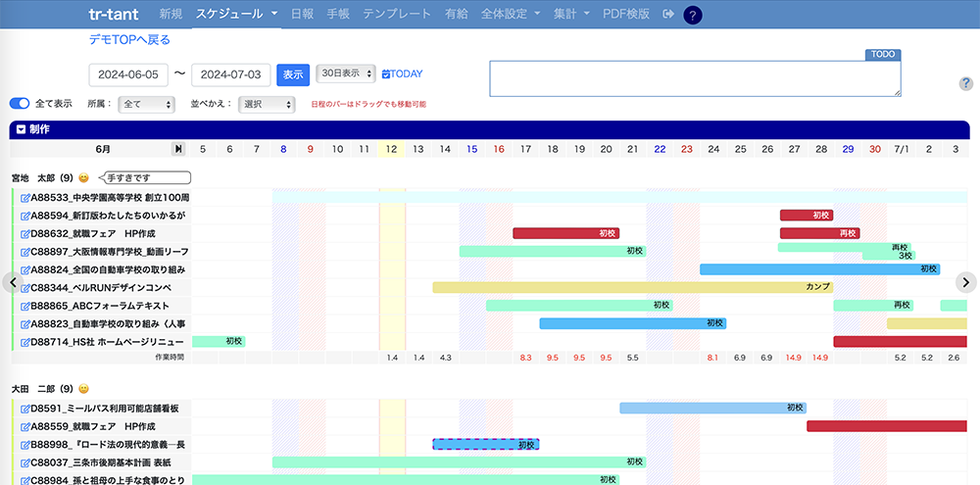Click the TODO tab label
The height and width of the screenshot is (485, 980).
[883, 54]
